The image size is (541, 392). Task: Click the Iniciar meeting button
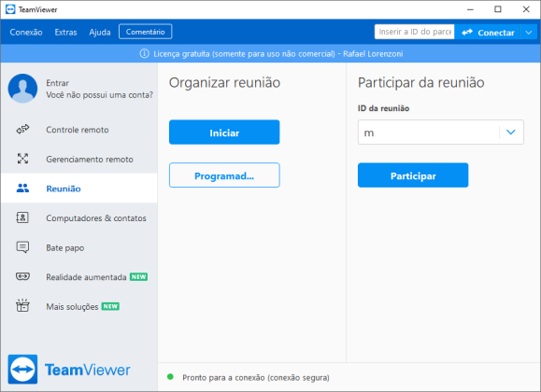pos(224,132)
